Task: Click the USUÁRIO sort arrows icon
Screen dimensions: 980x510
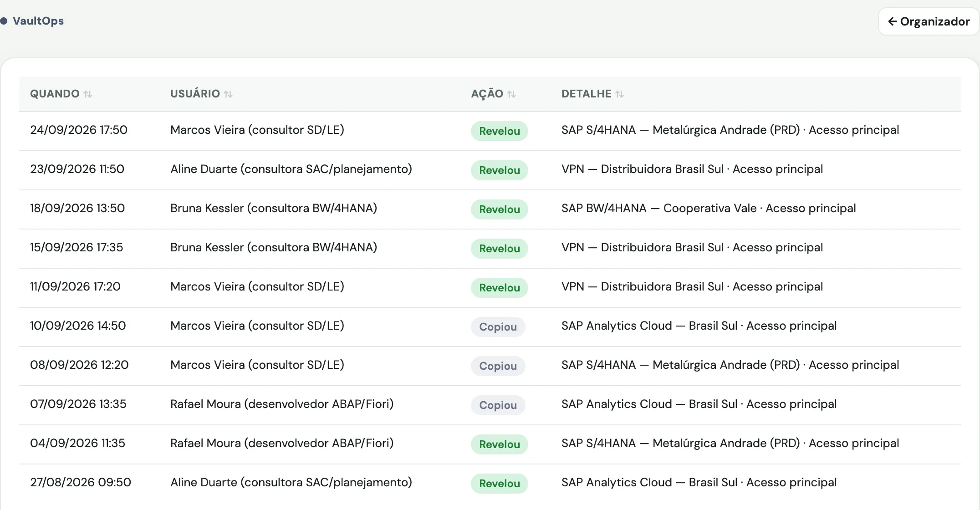Action: click(228, 94)
